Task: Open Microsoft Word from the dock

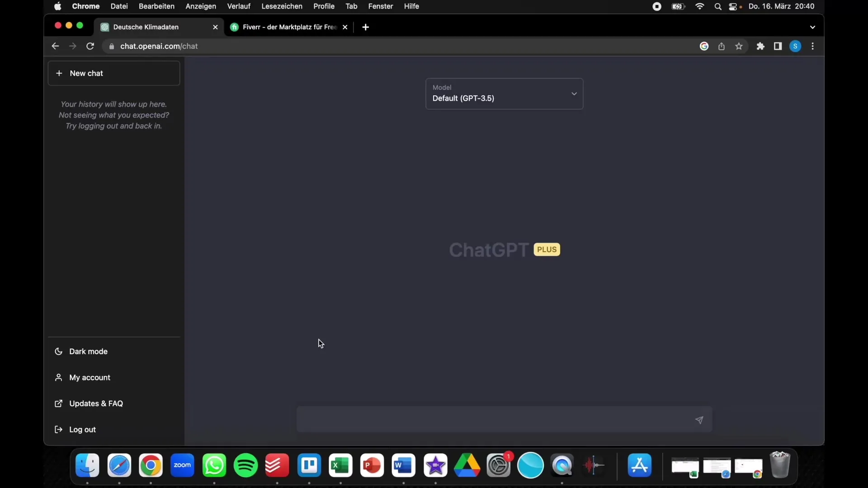Action: [x=404, y=465]
